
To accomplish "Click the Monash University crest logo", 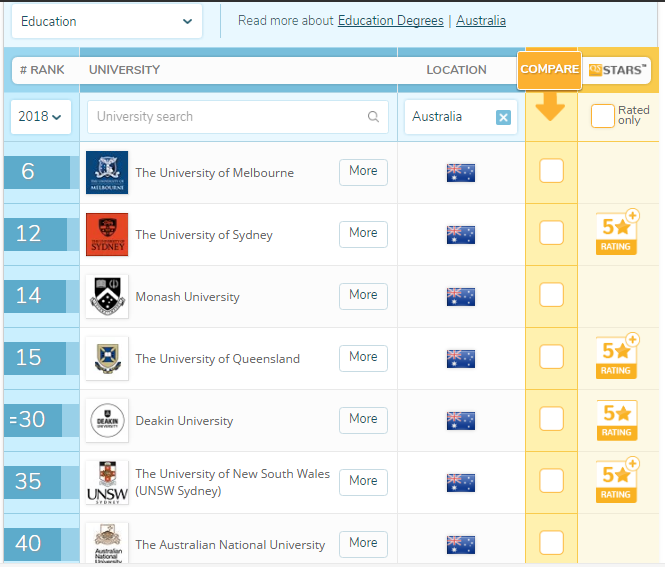I will click(107, 296).
